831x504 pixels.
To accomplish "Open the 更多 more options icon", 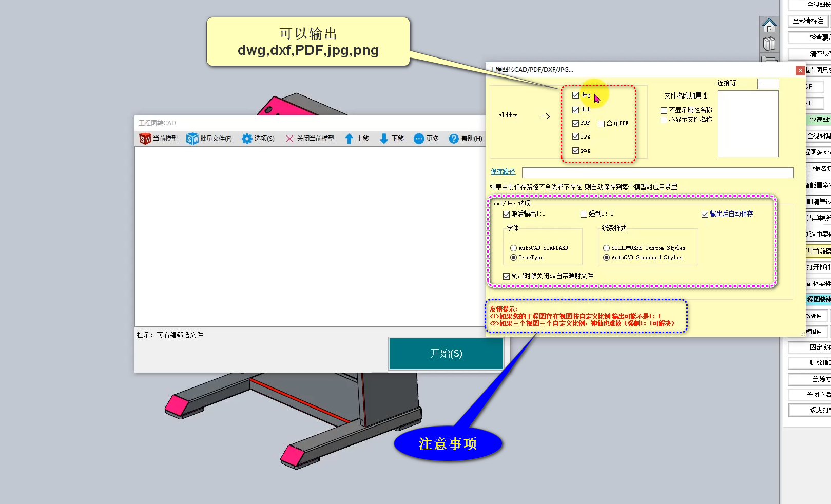I will coord(419,139).
